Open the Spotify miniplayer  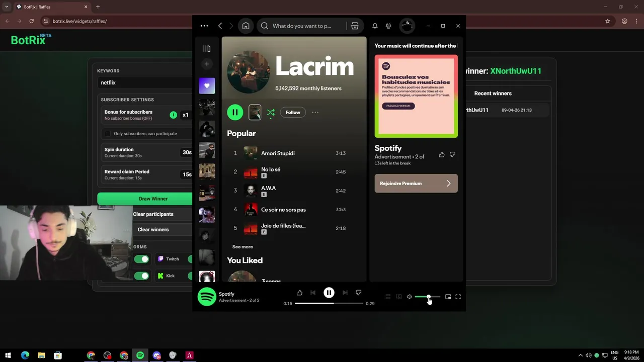(x=448, y=297)
